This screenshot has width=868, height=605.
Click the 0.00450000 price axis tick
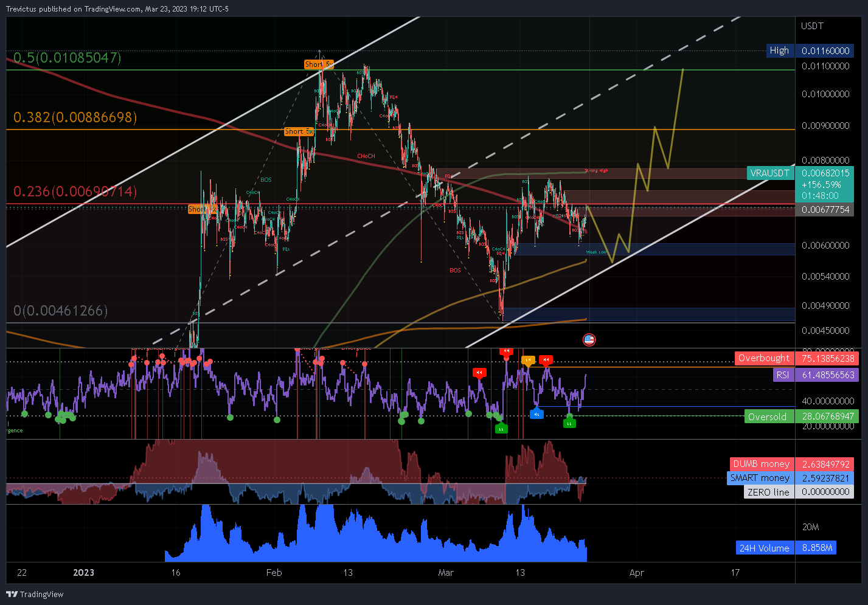(x=825, y=330)
